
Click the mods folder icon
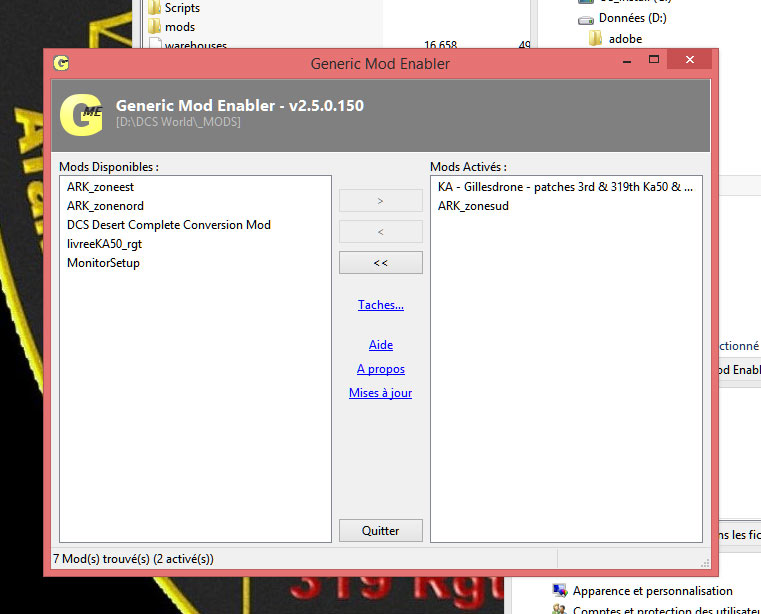(155, 27)
